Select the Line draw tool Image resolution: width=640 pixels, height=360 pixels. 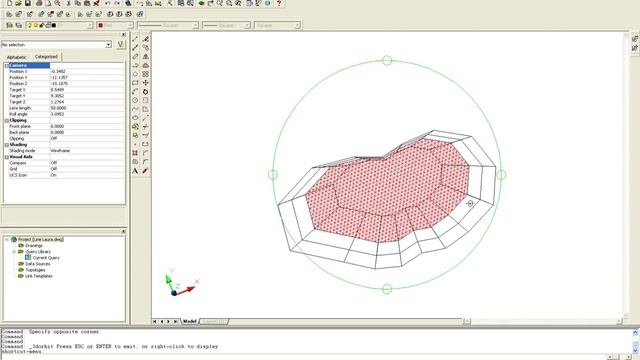pos(136,39)
